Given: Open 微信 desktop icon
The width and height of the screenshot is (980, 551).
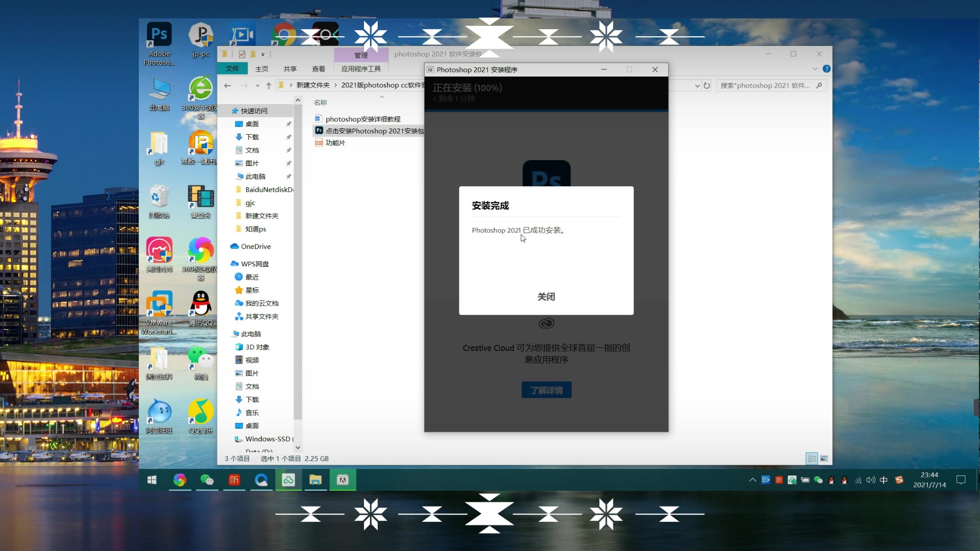Looking at the screenshot, I should (x=201, y=363).
